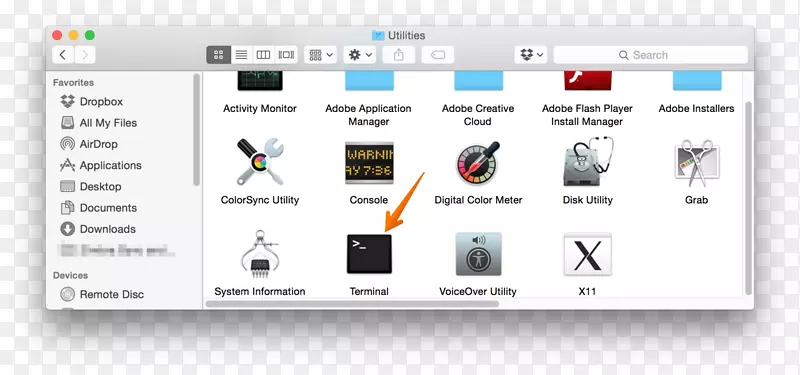Switch to column view

(263, 55)
